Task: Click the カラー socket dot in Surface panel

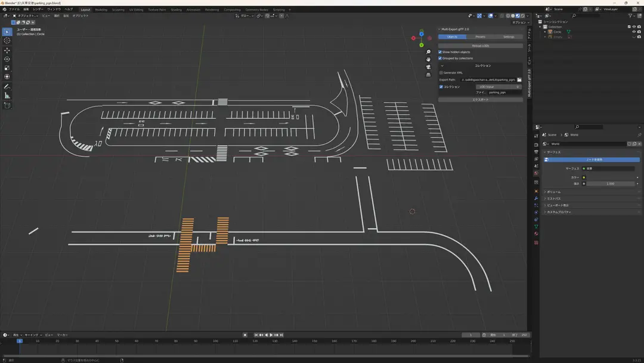Action: click(x=584, y=177)
